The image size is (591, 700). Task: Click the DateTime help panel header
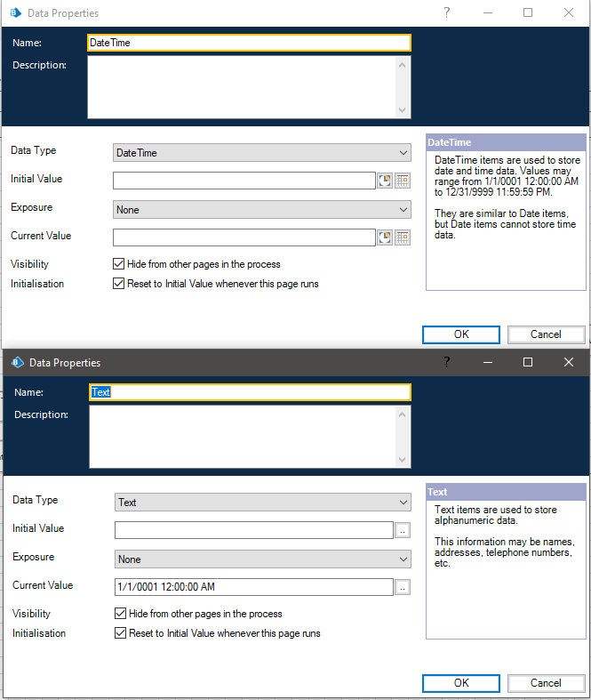click(506, 142)
